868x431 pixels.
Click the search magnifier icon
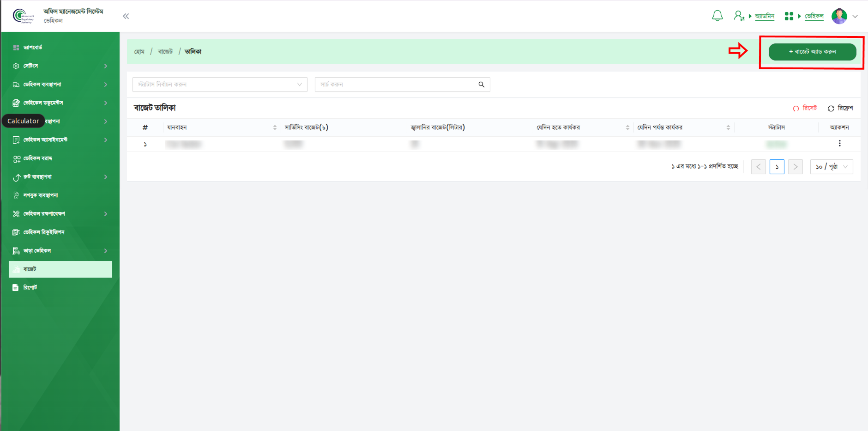point(481,85)
